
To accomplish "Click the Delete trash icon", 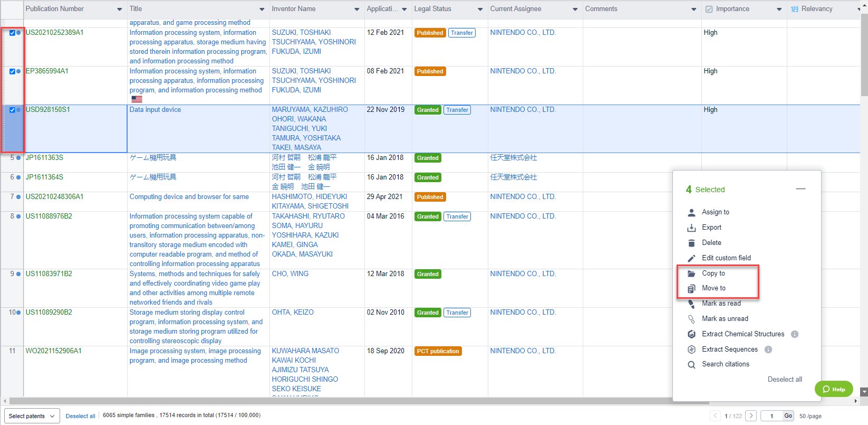I will pos(691,243).
